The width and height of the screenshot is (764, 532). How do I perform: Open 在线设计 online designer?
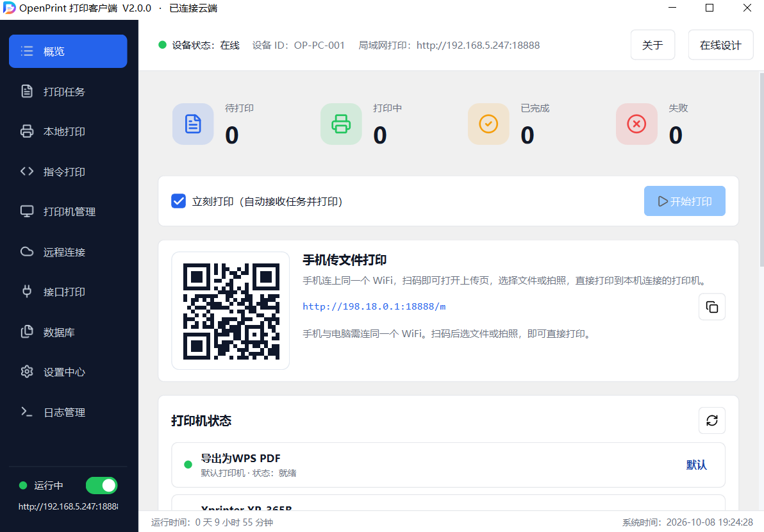point(720,45)
